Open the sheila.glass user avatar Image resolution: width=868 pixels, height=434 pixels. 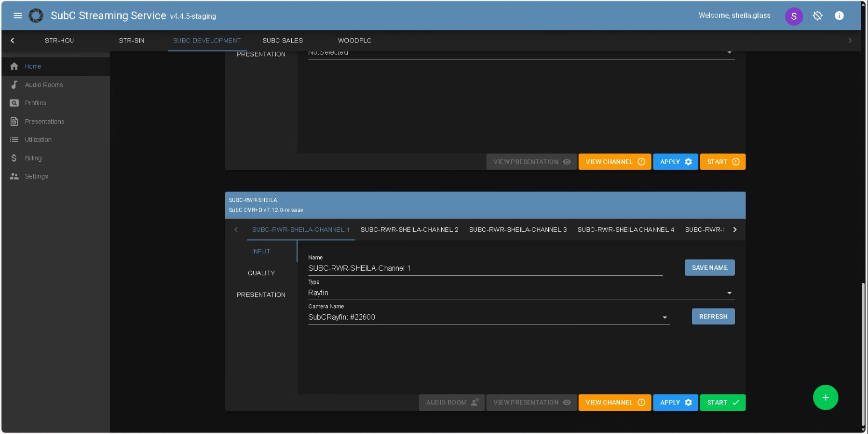pos(793,16)
